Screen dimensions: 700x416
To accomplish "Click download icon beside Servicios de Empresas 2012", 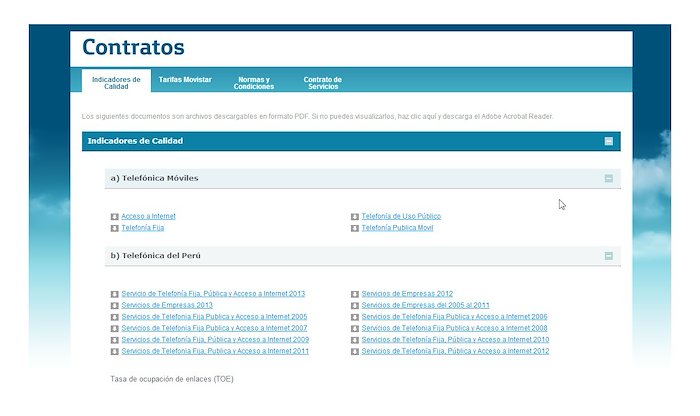I will (355, 294).
